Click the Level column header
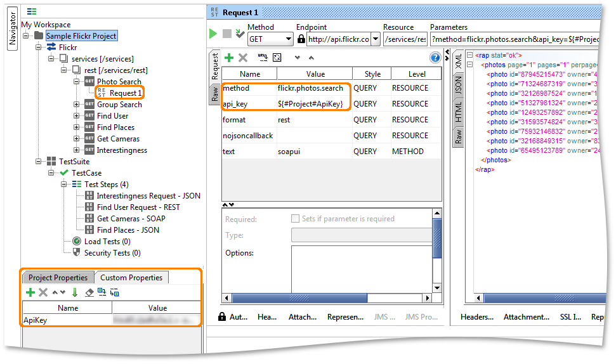Screen dimensions: 616x364 (416, 74)
